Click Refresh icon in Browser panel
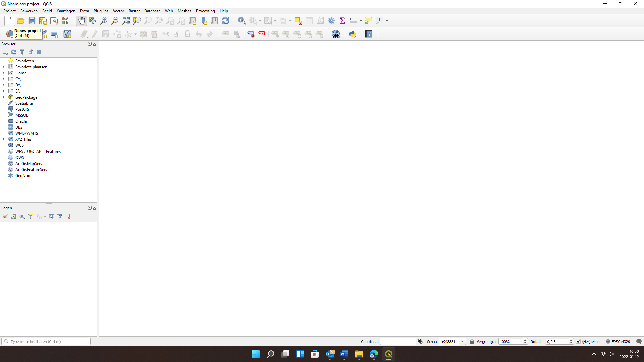 pyautogui.click(x=14, y=52)
